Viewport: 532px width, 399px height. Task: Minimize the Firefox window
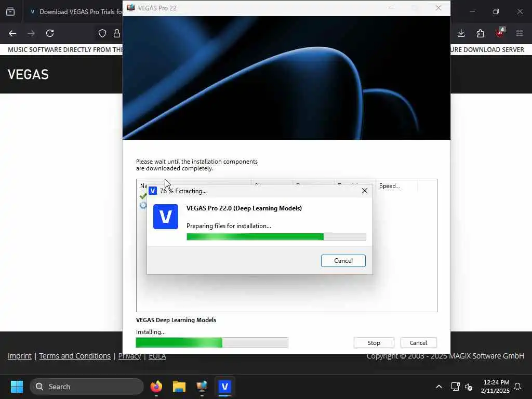click(472, 11)
